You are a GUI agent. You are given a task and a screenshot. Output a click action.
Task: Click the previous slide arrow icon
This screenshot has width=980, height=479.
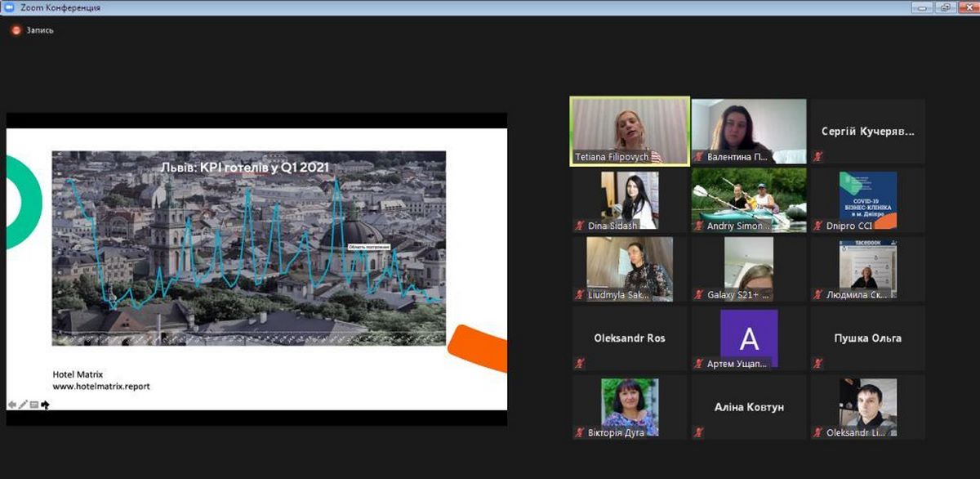(x=12, y=404)
